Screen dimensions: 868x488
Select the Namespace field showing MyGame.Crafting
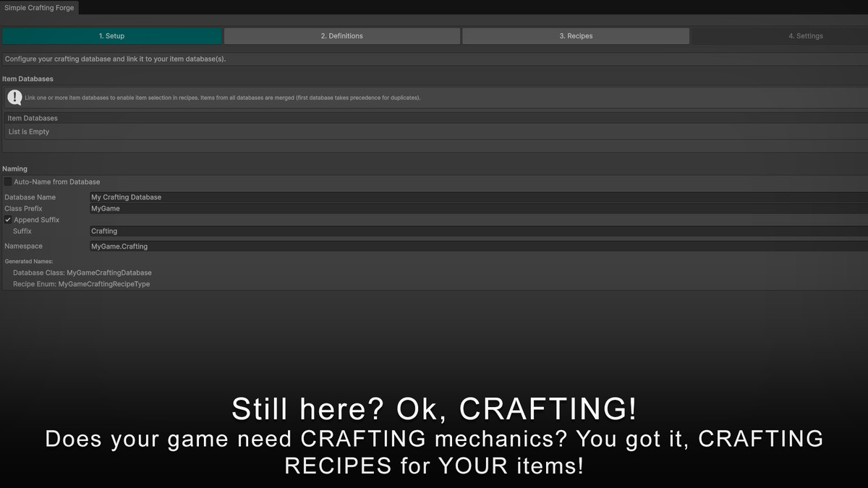[289, 246]
